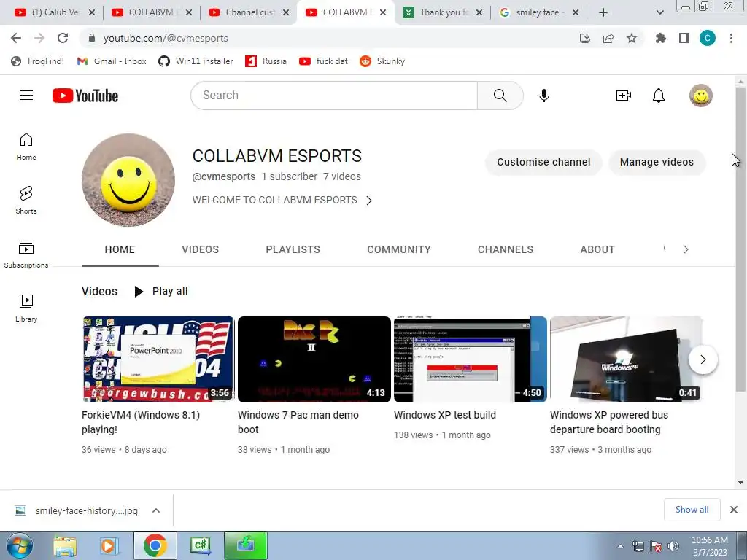Open the Windows XP test build thumbnail
Screen dimensions: 747x560
(x=471, y=359)
